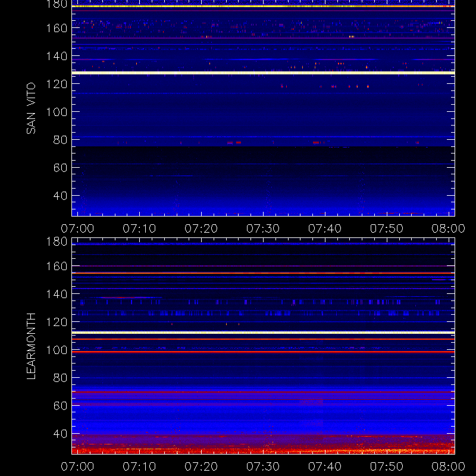Pick the 120 frequency label on Learmonth plot
This screenshot has height=476, width=476.
click(x=57, y=322)
